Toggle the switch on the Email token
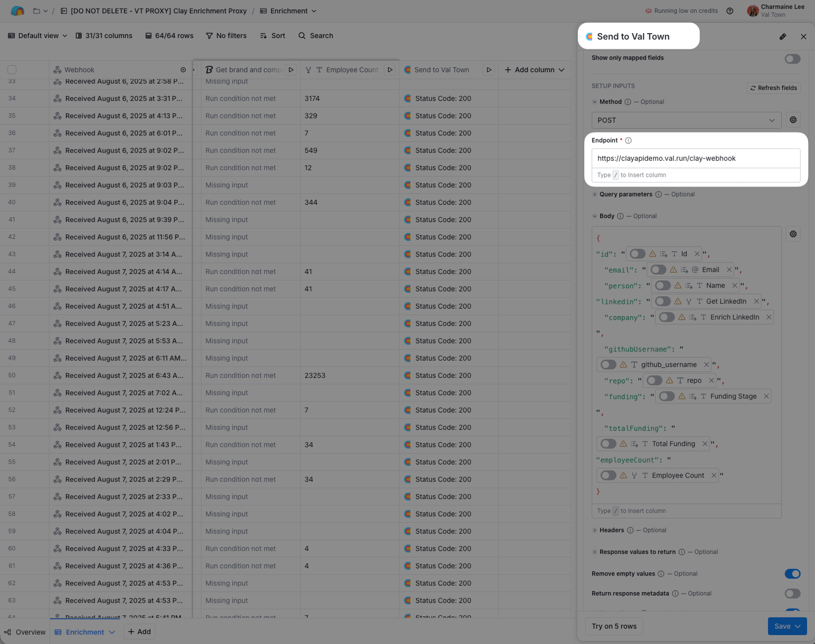Image resolution: width=815 pixels, height=644 pixels. click(x=658, y=270)
